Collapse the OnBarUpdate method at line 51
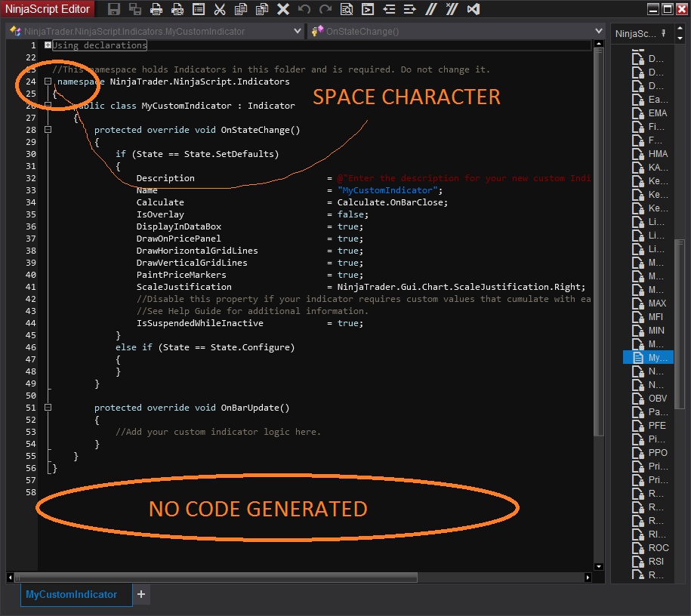 48,408
